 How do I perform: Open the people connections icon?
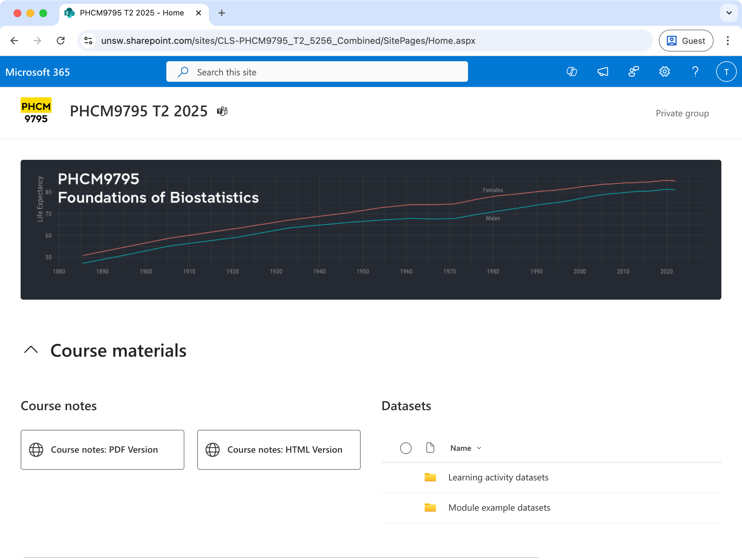point(633,72)
